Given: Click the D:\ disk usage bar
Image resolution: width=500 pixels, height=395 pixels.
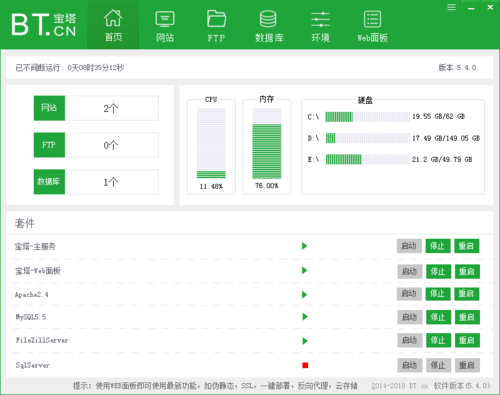Looking at the screenshot, I should (368, 138).
